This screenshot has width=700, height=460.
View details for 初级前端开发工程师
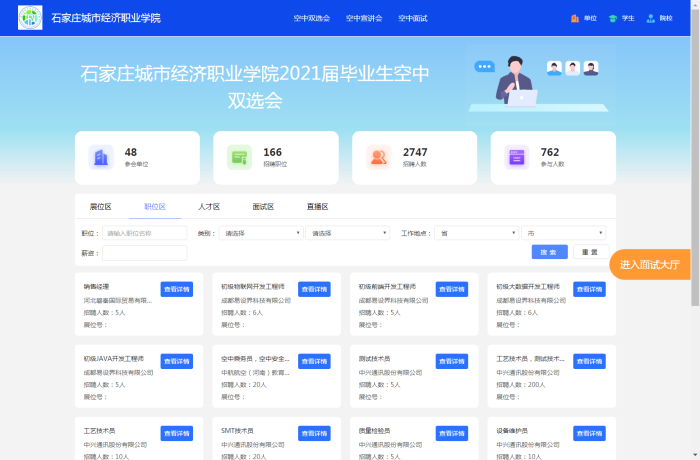[x=452, y=289]
